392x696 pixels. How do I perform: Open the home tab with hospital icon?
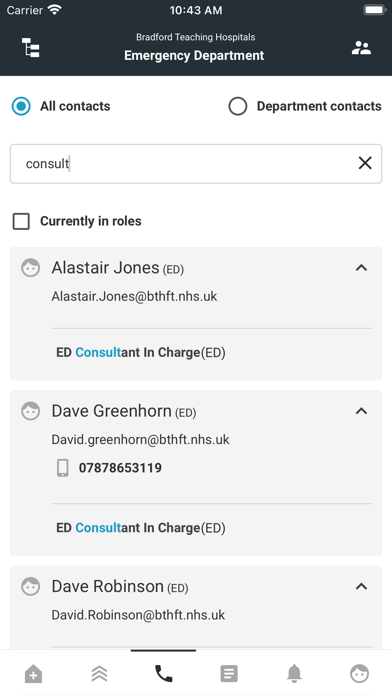[33, 674]
